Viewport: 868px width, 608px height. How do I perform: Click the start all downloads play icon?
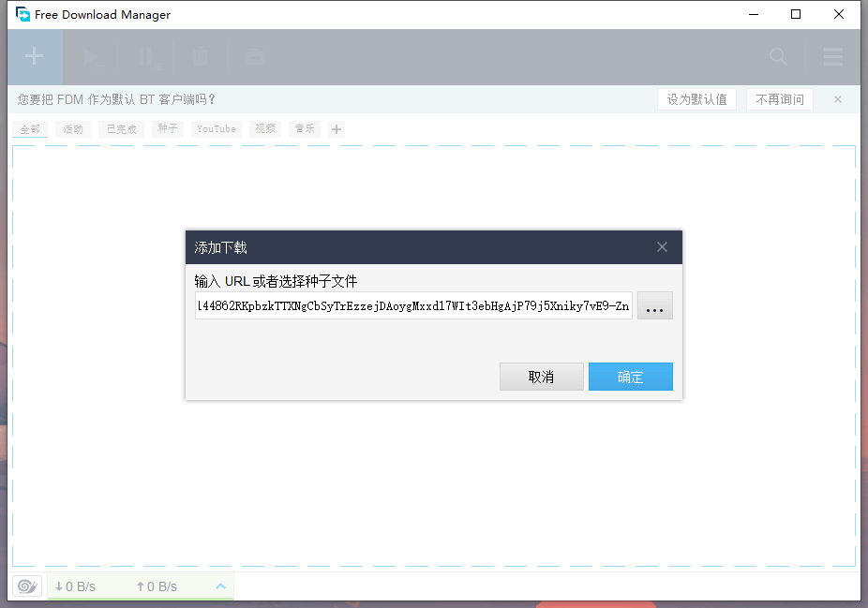(x=91, y=57)
